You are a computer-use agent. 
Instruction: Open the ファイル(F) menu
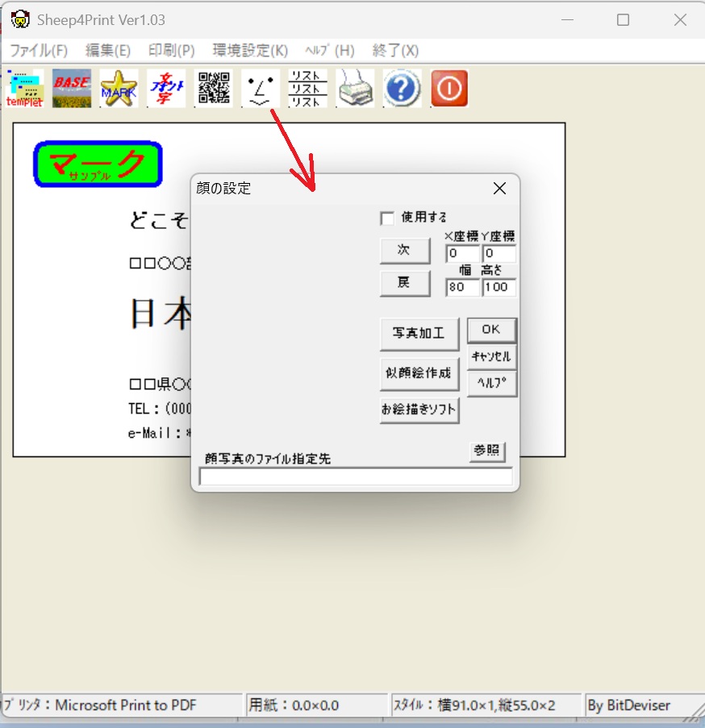[39, 50]
